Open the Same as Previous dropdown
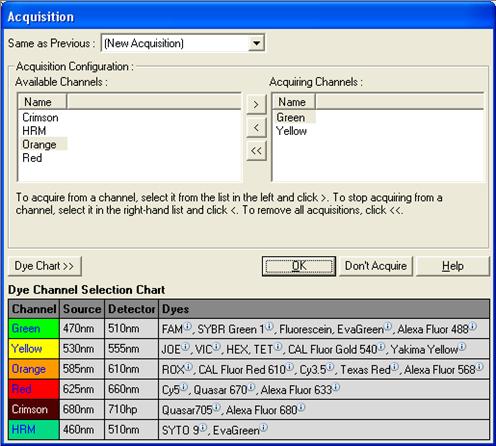This screenshot has height=446, width=496. point(256,43)
